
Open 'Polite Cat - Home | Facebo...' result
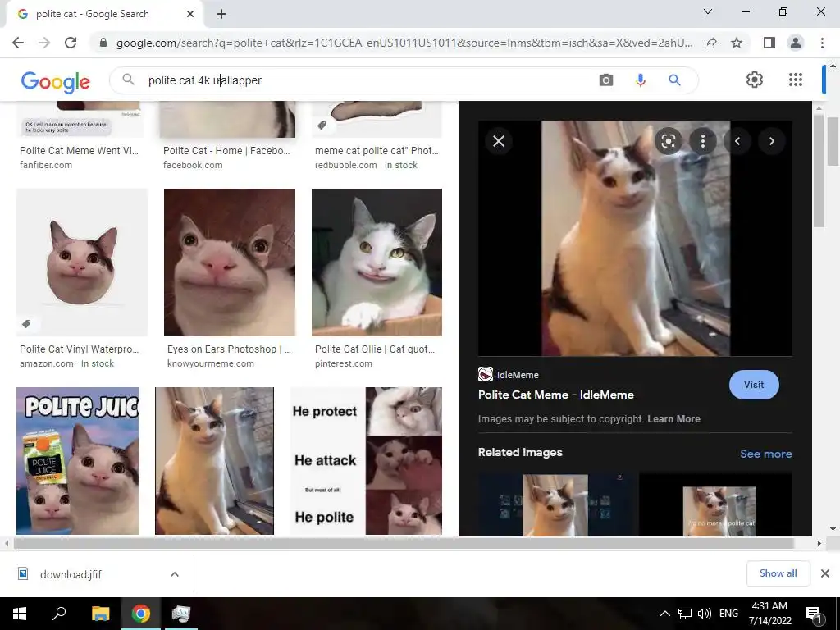[x=226, y=151]
